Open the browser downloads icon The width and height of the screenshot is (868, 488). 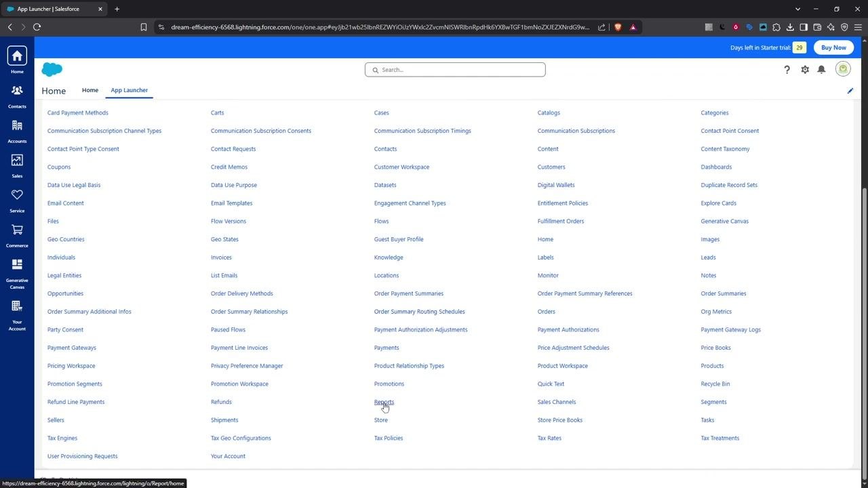pos(790,27)
